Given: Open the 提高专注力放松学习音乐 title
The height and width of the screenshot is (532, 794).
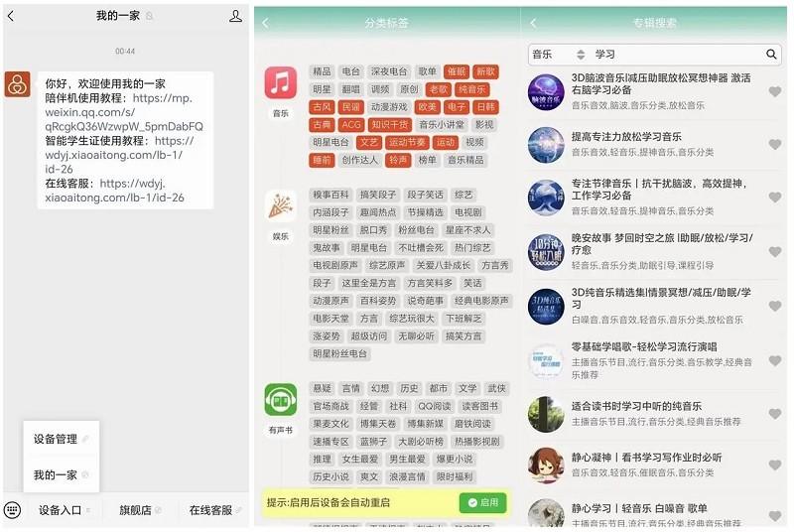Looking at the screenshot, I should click(x=626, y=137).
